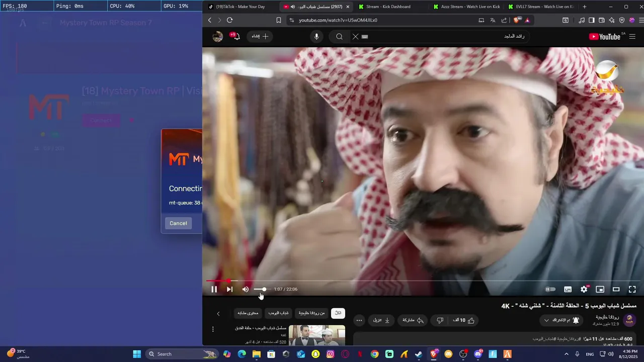Open a new browser tab
The height and width of the screenshot is (362, 644).
tap(584, 7)
